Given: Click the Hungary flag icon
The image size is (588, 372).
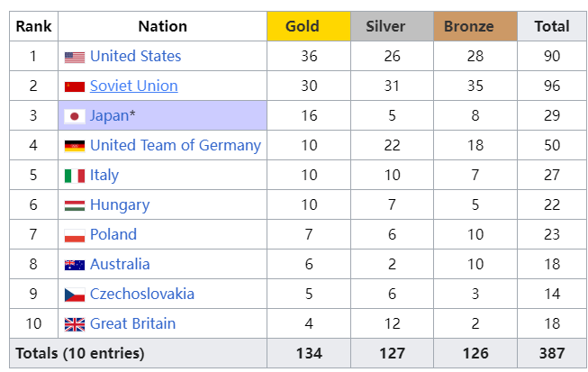Looking at the screenshot, I should 75,205.
